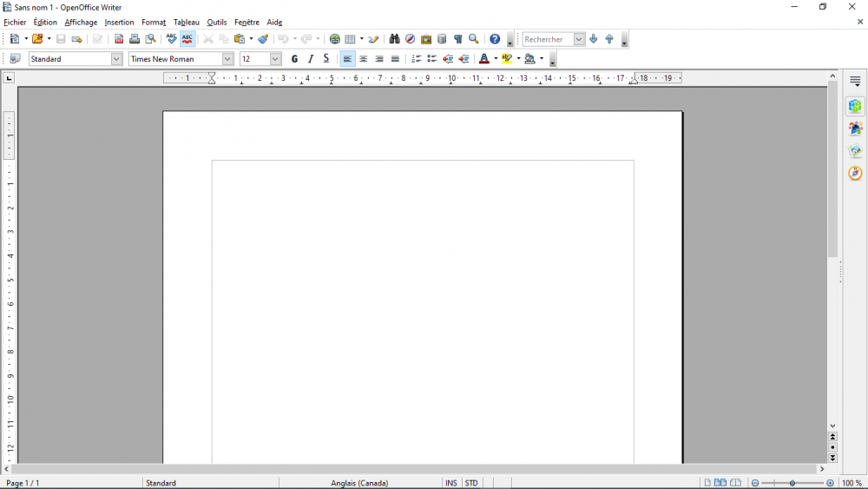Image resolution: width=868 pixels, height=489 pixels.
Task: Click INS insert mode in status bar
Action: click(x=450, y=483)
